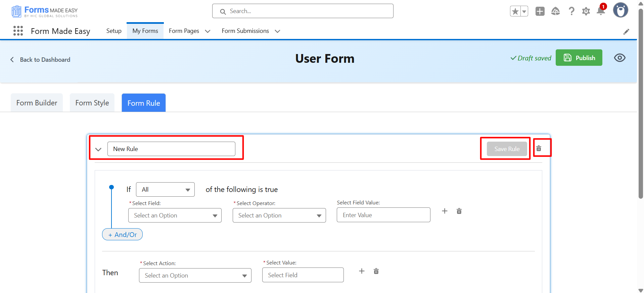Viewport: 644px width, 293px height.
Task: Open the Select Operator dropdown
Action: [x=279, y=215]
